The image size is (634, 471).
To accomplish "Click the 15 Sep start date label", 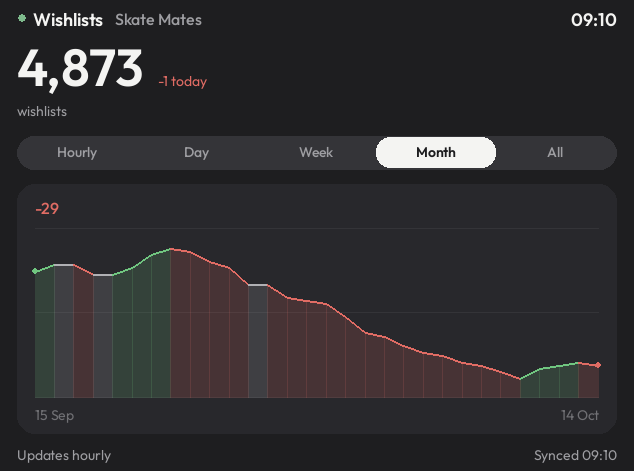I will pyautogui.click(x=55, y=415).
